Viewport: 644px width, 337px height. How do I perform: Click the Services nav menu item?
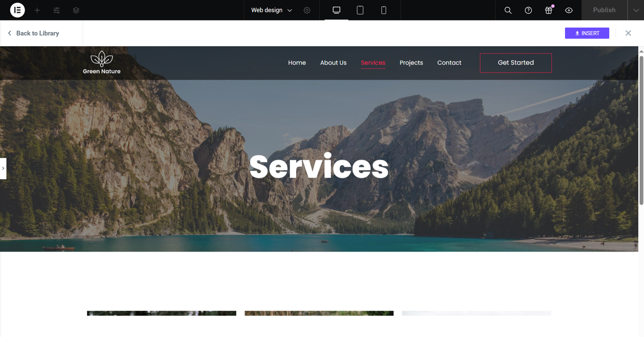click(x=373, y=63)
